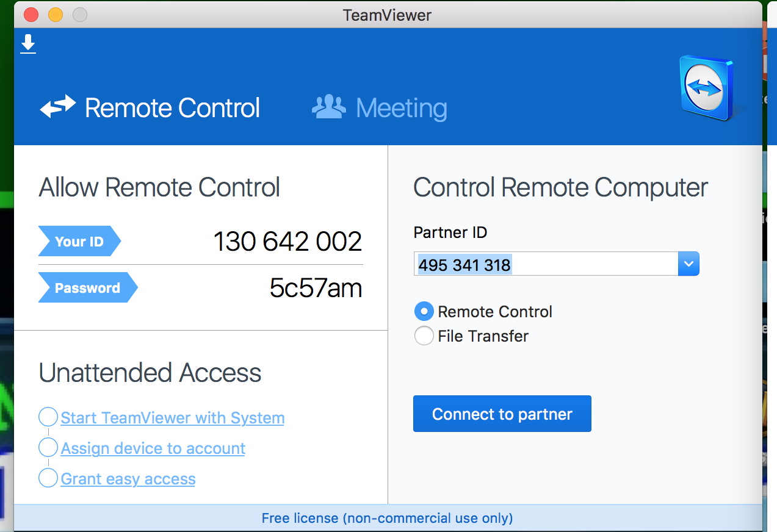This screenshot has height=532, width=777.
Task: Toggle the circle beside Assign device to account
Action: [x=48, y=448]
